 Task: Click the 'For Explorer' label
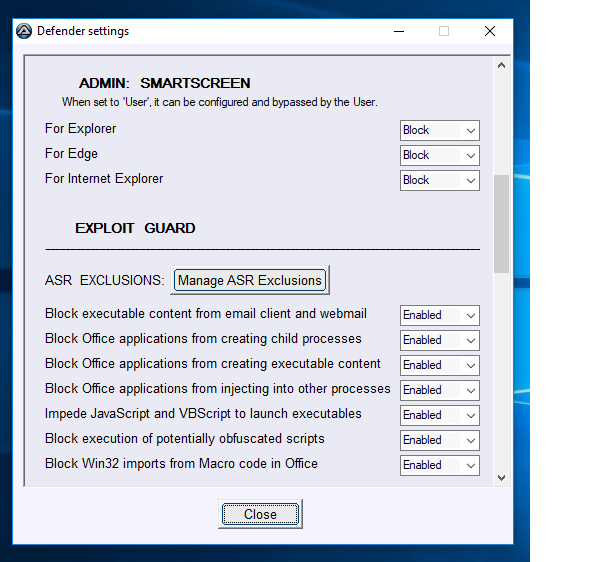pos(81,128)
